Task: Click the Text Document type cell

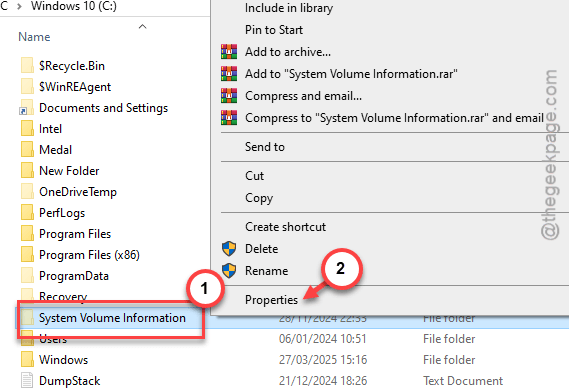Action: coord(463,381)
